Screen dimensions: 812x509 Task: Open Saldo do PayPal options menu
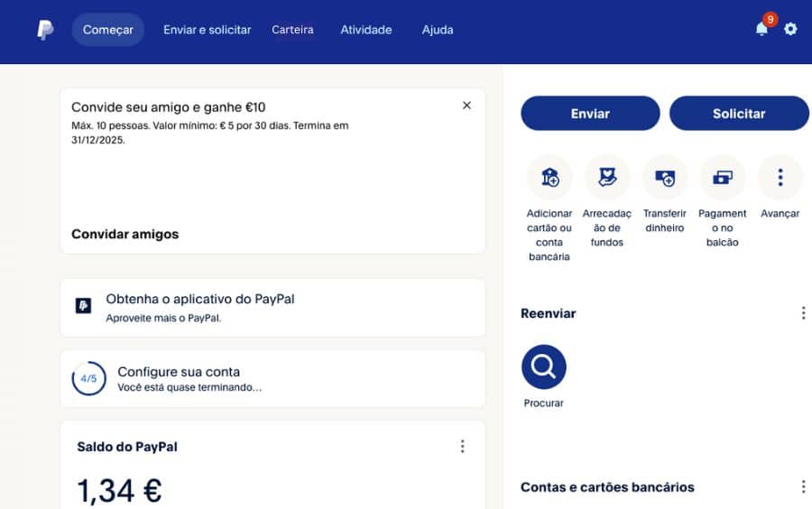462,447
